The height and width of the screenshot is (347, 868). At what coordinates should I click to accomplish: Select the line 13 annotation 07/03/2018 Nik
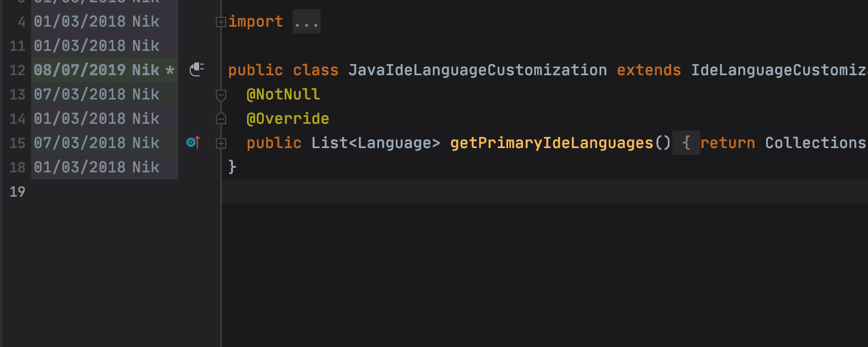[x=96, y=94]
